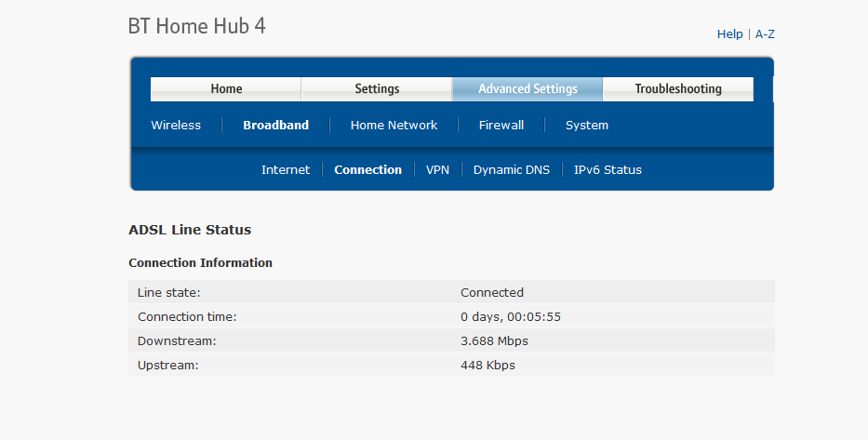Click the Connection Information subheading

(200, 263)
